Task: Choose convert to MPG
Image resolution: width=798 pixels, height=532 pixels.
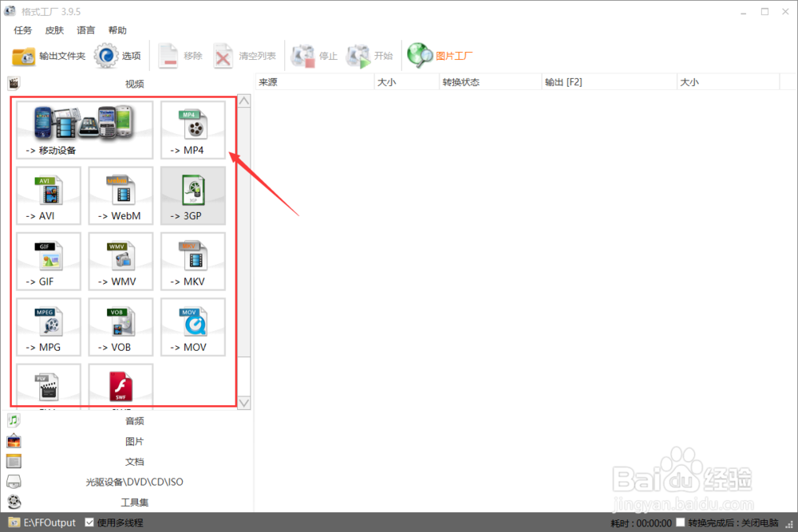Action: pyautogui.click(x=49, y=326)
